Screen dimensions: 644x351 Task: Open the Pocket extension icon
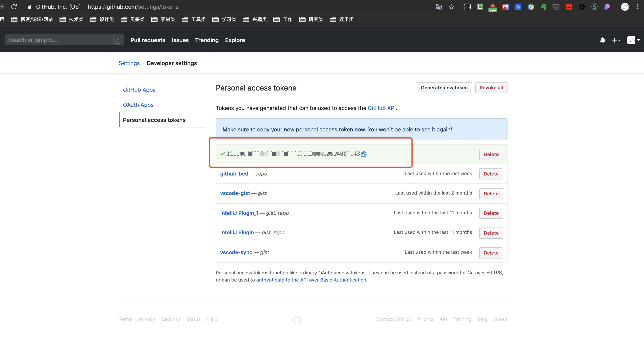tap(556, 7)
